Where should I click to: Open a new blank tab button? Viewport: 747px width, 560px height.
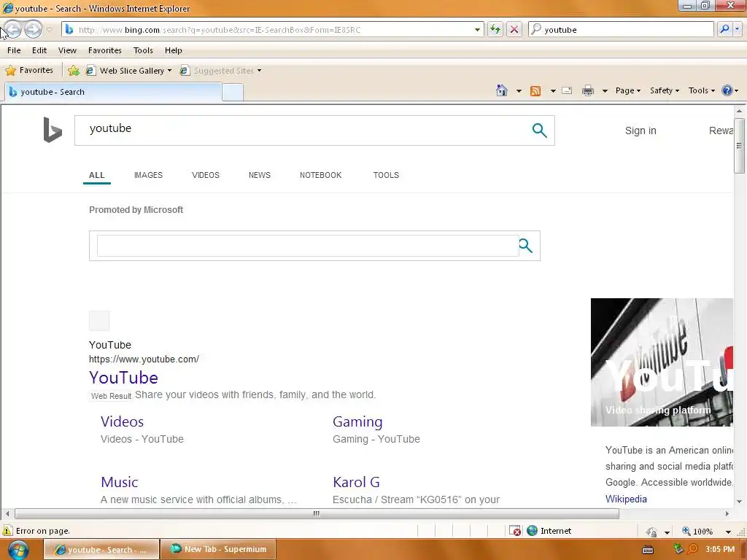(x=233, y=93)
